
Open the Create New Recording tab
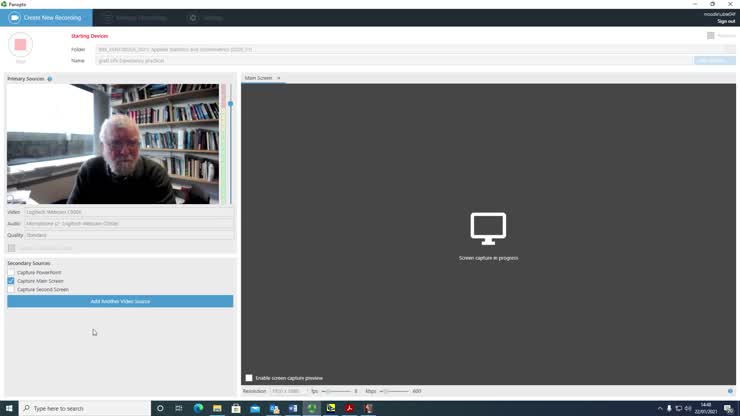pyautogui.click(x=46, y=17)
